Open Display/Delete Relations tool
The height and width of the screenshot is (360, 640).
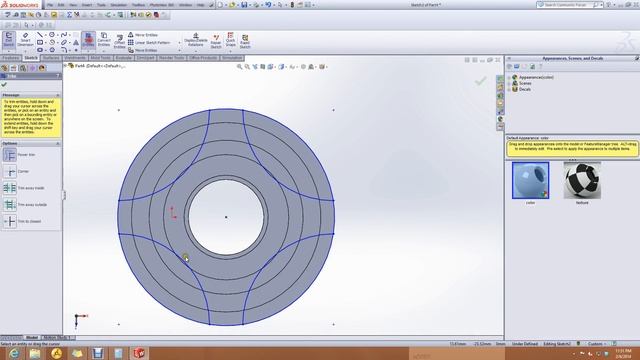click(x=196, y=40)
